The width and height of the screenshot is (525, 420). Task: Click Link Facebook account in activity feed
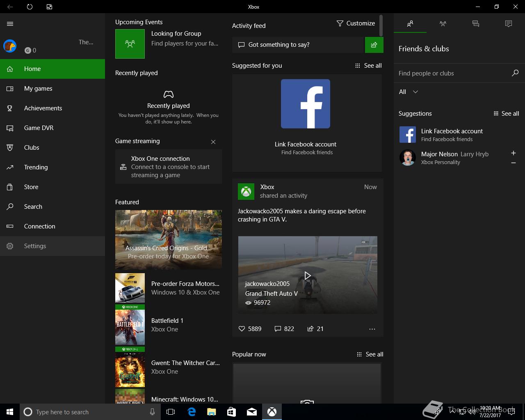[x=306, y=144]
